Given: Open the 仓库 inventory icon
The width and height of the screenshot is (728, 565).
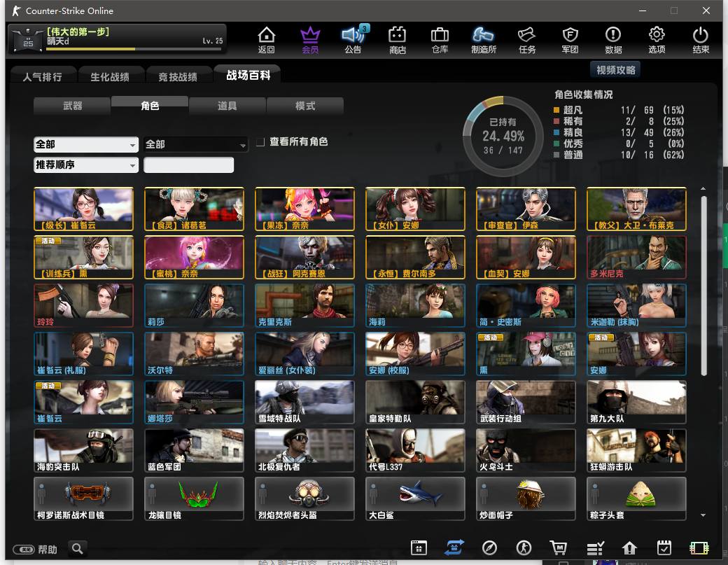Looking at the screenshot, I should click(440, 39).
